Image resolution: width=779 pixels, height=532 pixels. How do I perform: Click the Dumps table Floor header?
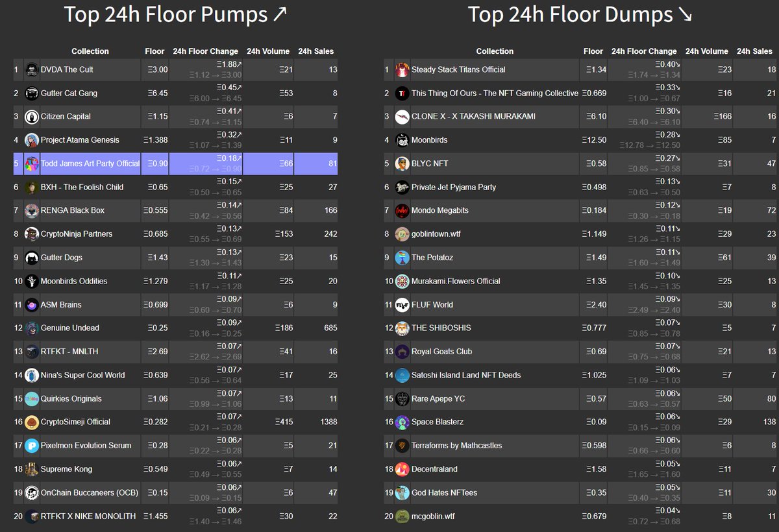point(593,51)
